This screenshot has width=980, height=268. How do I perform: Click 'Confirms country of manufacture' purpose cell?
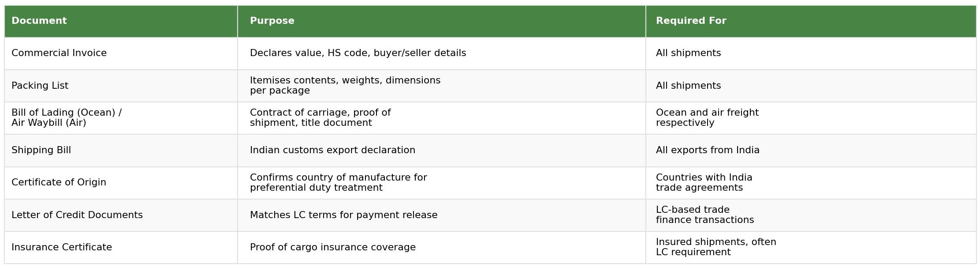point(442,183)
